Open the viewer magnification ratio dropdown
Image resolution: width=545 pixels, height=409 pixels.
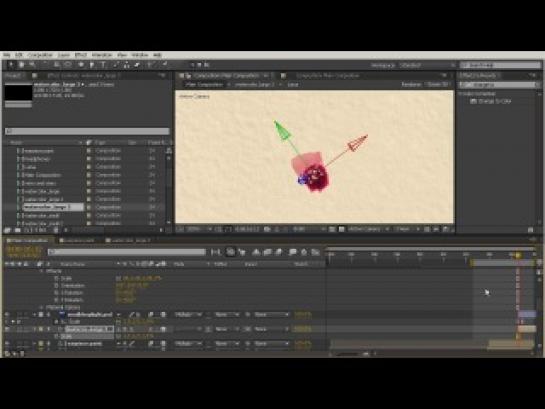click(199, 229)
